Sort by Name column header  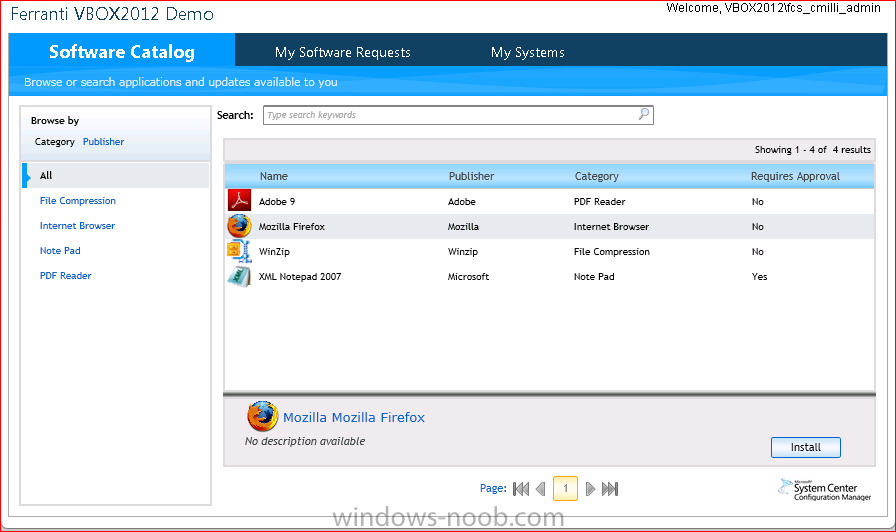[x=274, y=177]
